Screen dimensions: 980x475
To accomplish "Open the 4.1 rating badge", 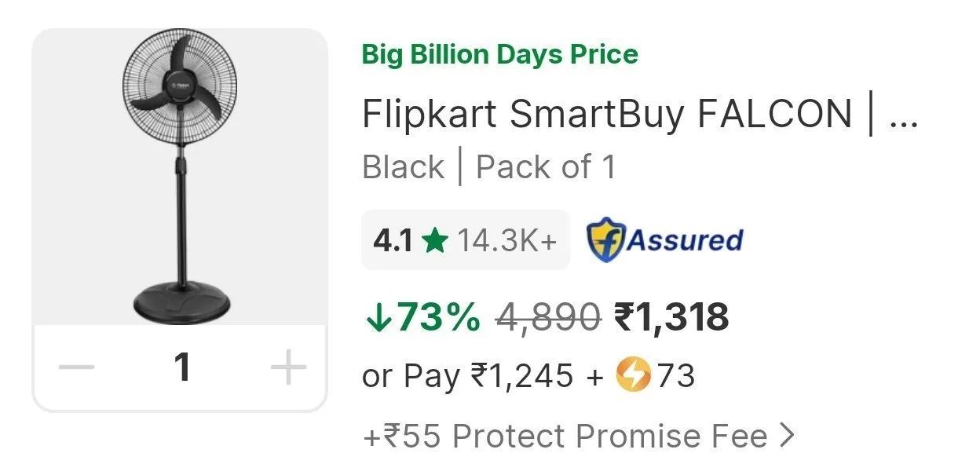I will tap(466, 240).
